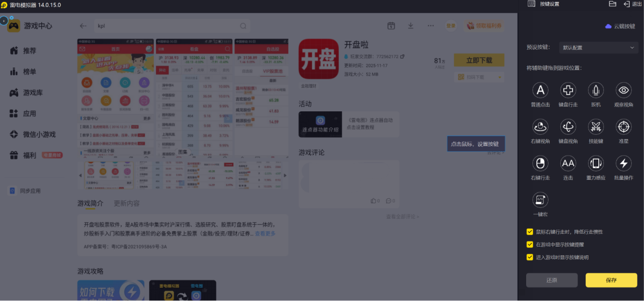The width and height of the screenshot is (644, 301).
Task: Click the 《雷电圈》连点器自动点击设置教程 text
Action: coord(371,124)
